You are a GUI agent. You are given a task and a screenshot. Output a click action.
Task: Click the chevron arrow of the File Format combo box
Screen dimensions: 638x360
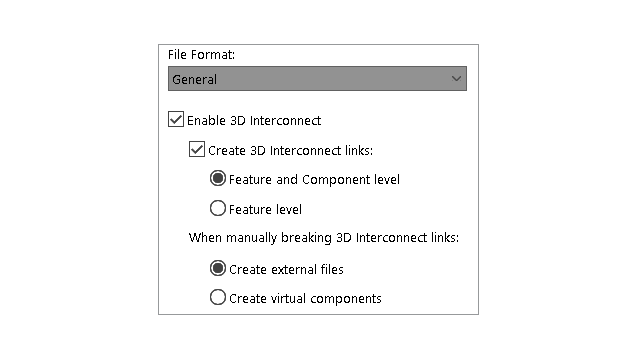point(456,79)
